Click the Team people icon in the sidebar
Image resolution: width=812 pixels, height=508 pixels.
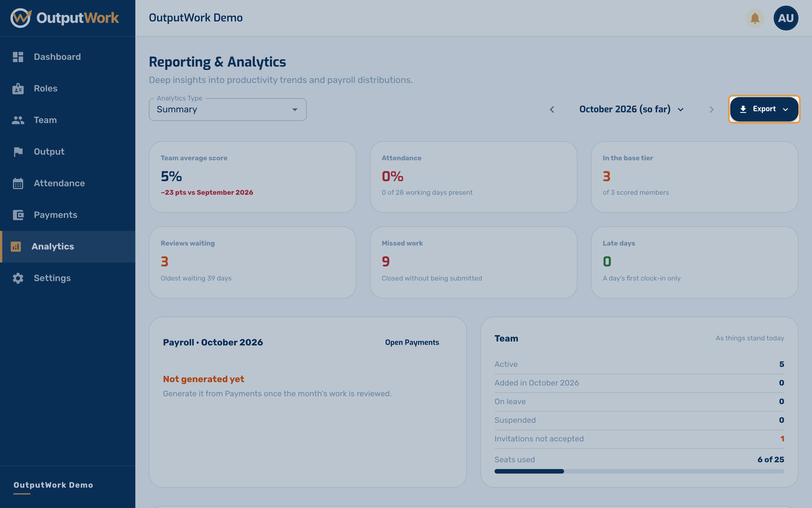(18, 120)
